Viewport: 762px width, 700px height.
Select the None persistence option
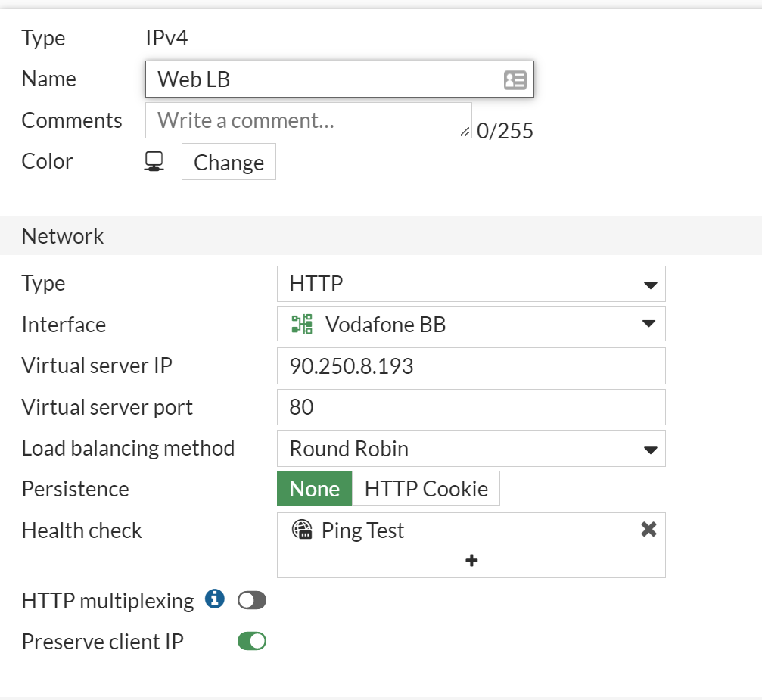pos(314,488)
